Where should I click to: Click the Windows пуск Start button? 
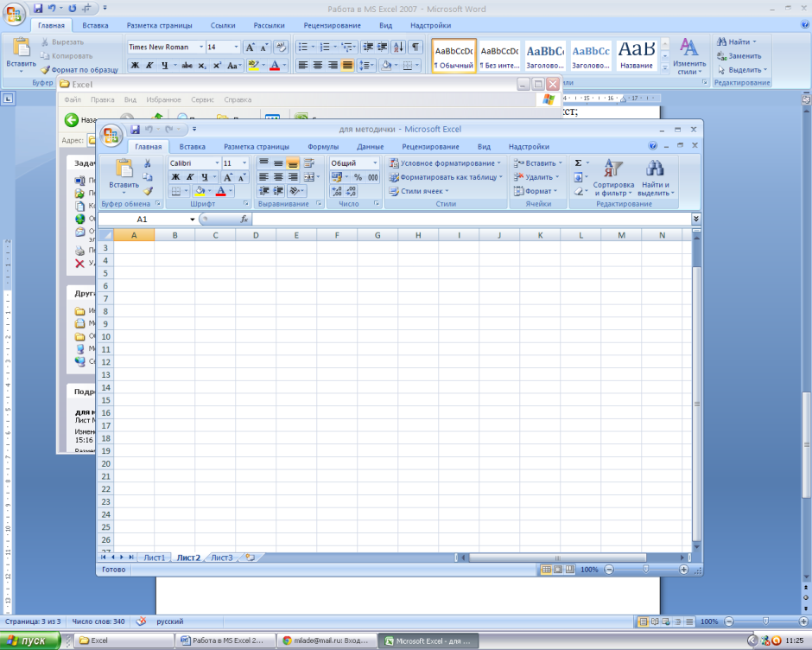tap(30, 640)
